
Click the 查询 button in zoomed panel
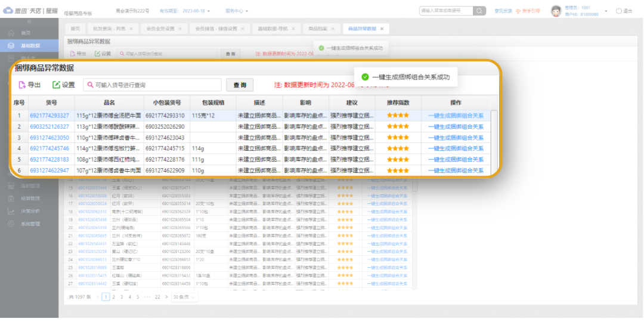coord(239,85)
